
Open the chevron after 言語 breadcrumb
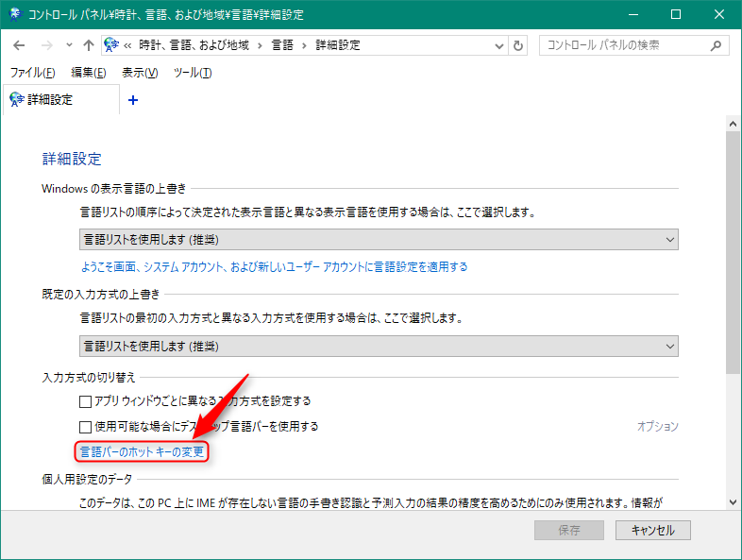(x=304, y=46)
